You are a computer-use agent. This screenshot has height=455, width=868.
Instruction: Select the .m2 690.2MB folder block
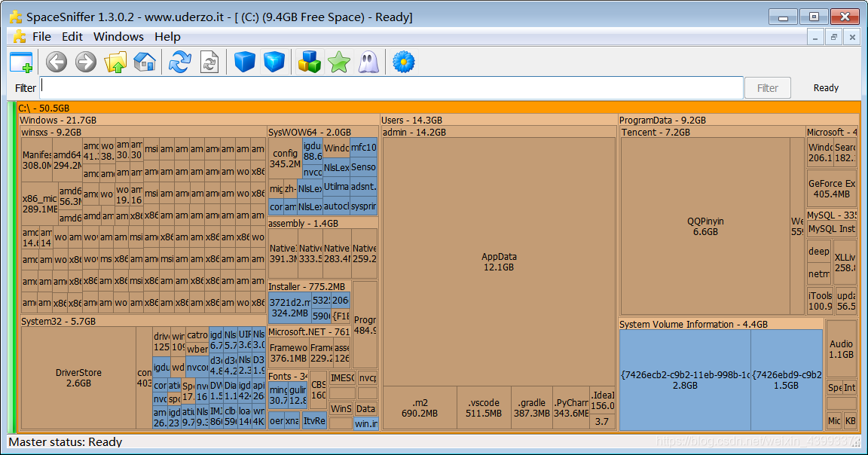point(420,408)
